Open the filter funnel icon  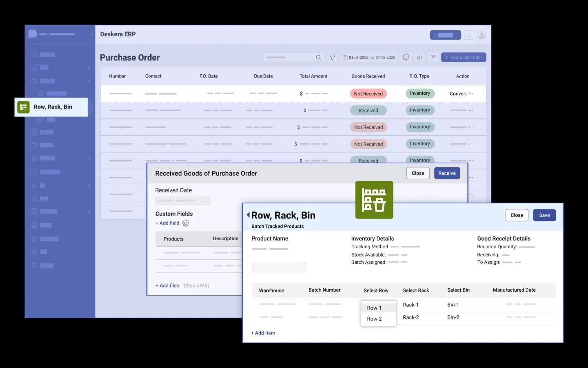coord(332,58)
